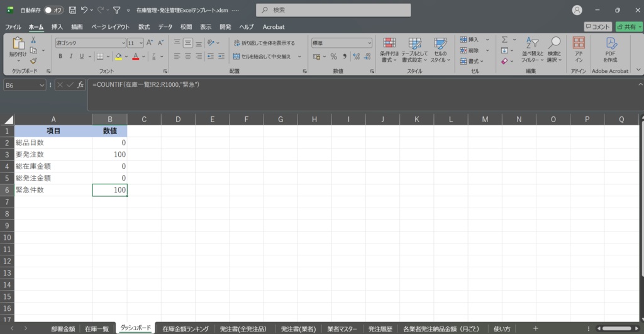Click the 検索 search box
The width and height of the screenshot is (644, 334).
click(333, 10)
